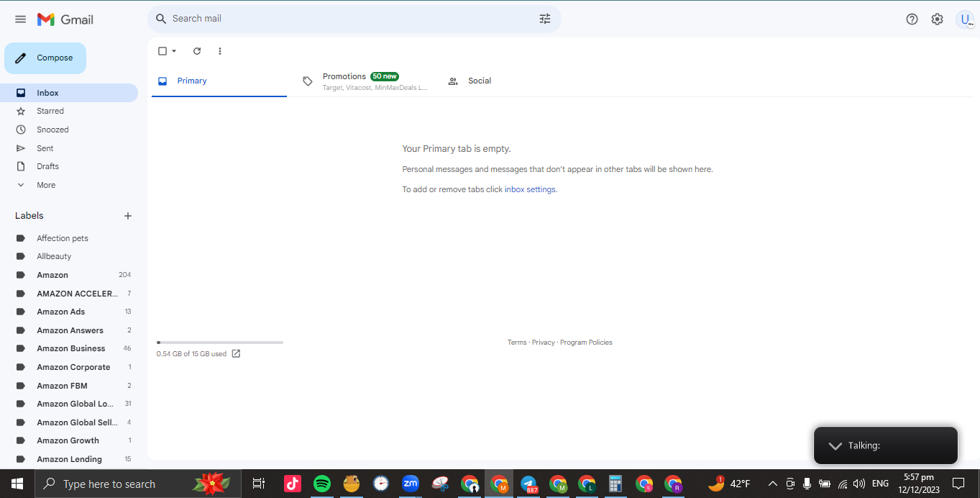Open Task View in the taskbar
This screenshot has height=498, width=980.
[259, 484]
